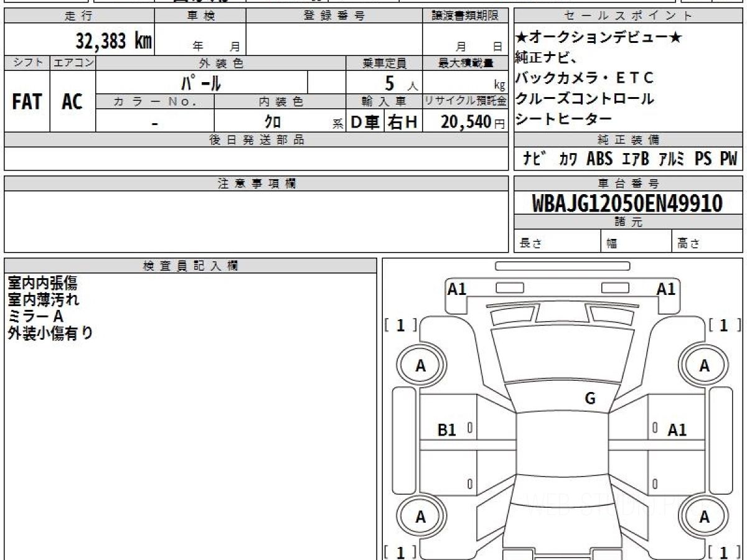The height and width of the screenshot is (560, 747).
Task: Click the mileage value 32,383 km
Action: click(114, 41)
